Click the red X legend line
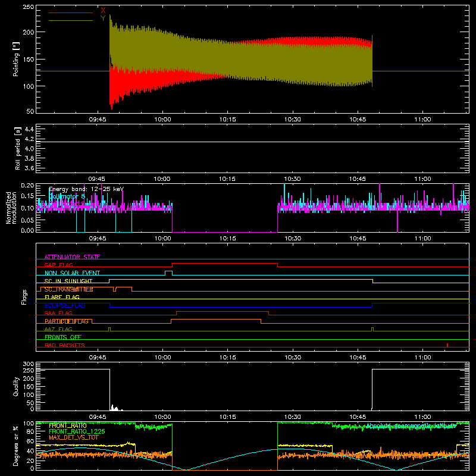 (x=71, y=12)
